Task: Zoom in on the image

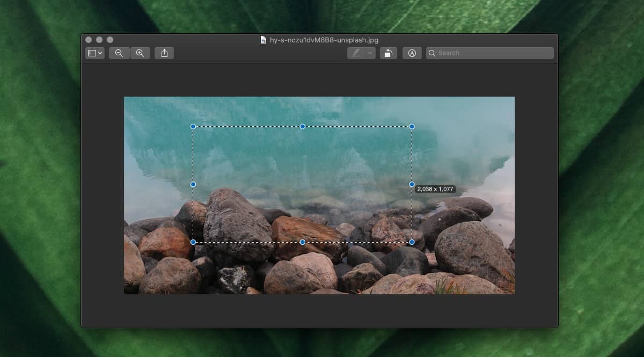Action: tap(140, 53)
